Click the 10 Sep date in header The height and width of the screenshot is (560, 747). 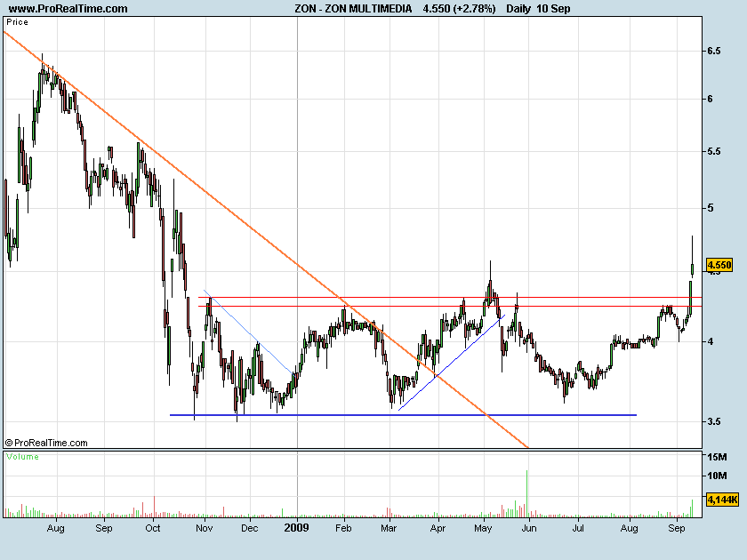pos(553,9)
